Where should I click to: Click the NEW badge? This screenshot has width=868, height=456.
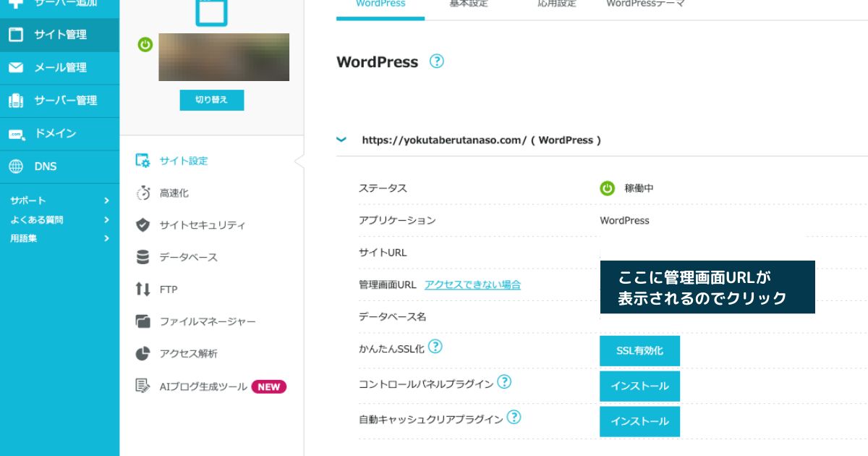coord(269,387)
